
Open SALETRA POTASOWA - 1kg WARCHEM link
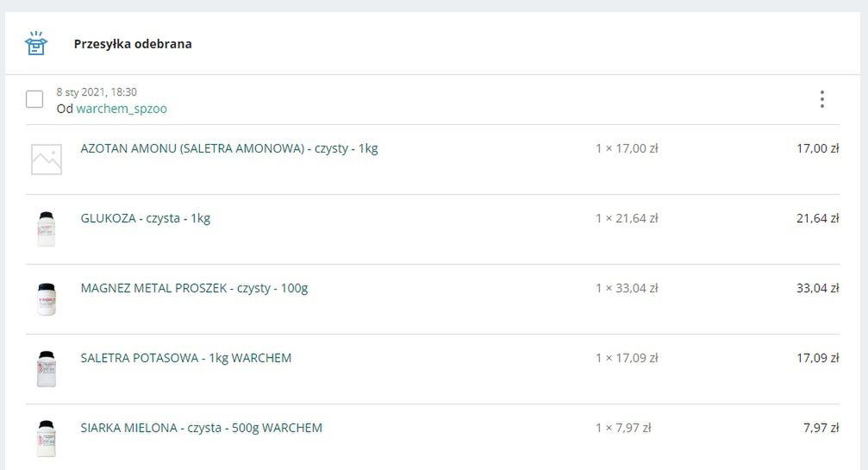coord(186,358)
